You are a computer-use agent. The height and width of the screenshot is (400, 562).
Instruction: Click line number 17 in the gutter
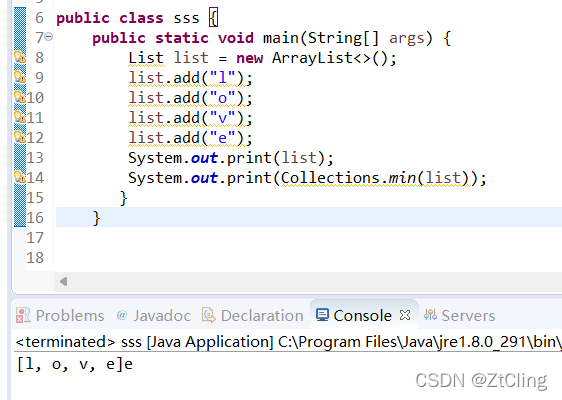[x=35, y=238]
